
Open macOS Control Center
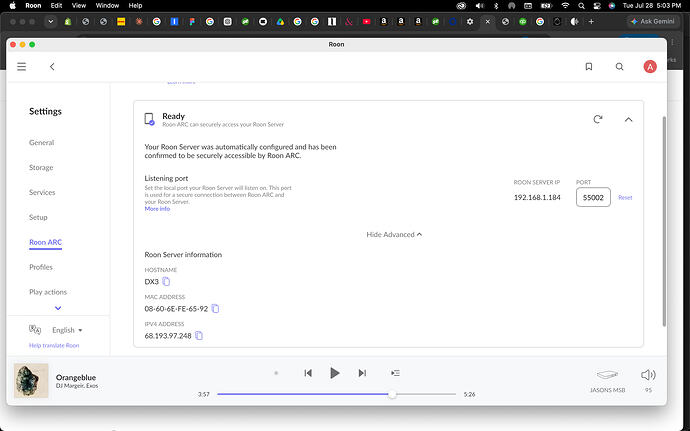(x=597, y=6)
